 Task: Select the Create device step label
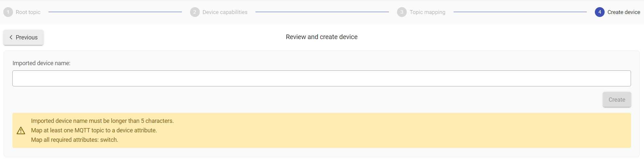(623, 12)
